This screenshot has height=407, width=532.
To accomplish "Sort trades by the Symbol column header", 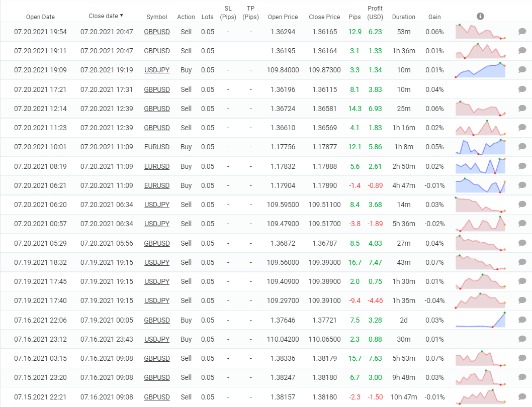I will point(157,17).
